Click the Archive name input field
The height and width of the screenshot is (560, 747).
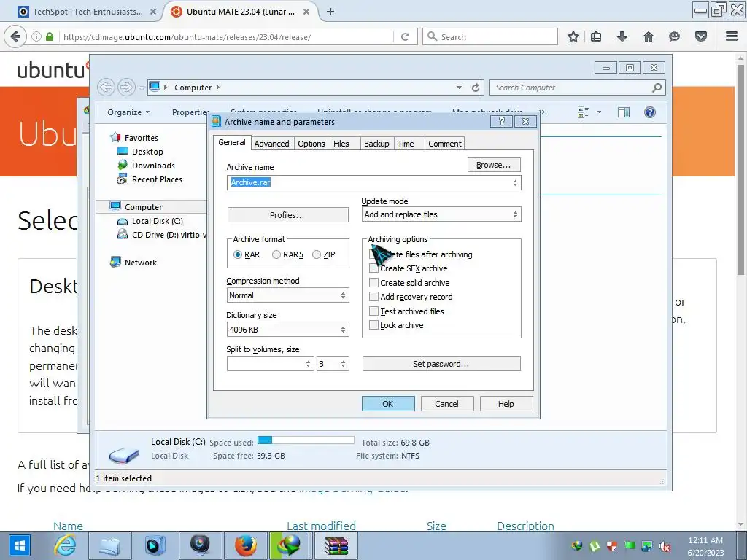(374, 183)
